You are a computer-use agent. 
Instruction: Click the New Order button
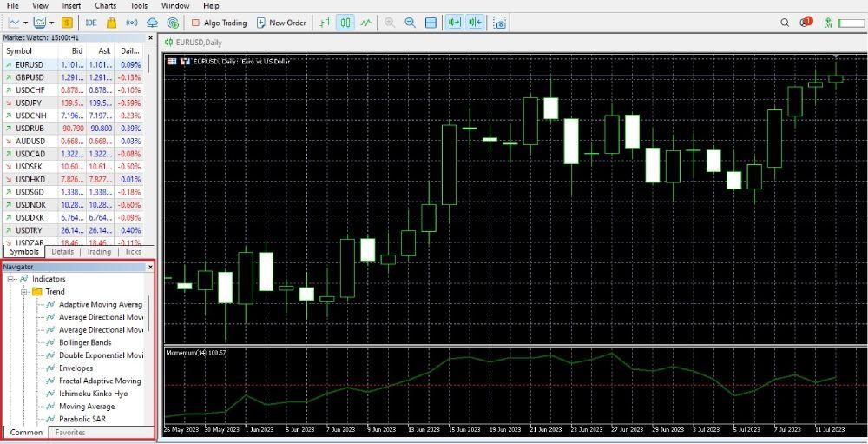coord(281,23)
